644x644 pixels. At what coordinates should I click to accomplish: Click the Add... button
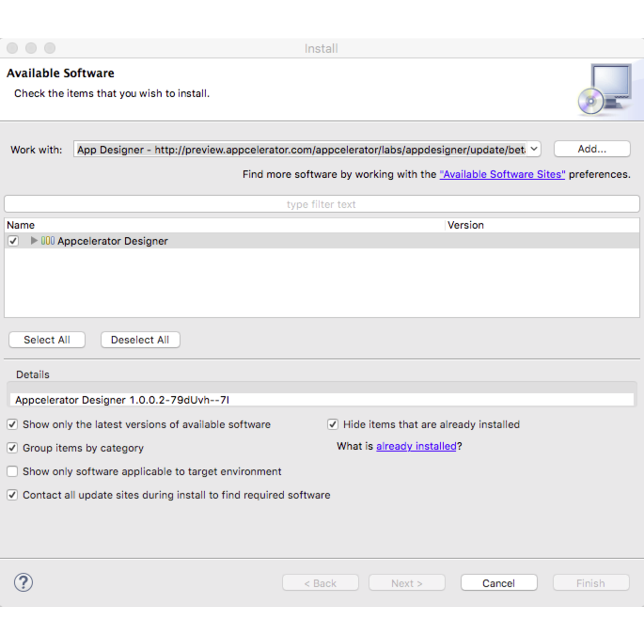(592, 148)
